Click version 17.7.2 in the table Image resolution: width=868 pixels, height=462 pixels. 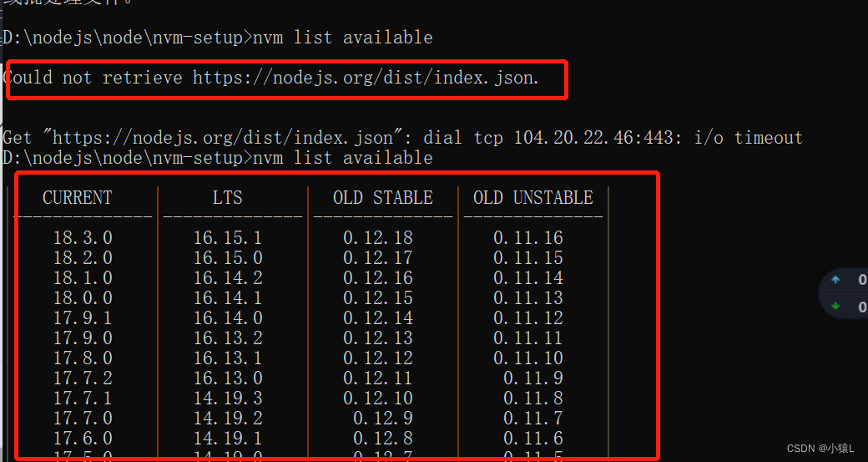83,378
